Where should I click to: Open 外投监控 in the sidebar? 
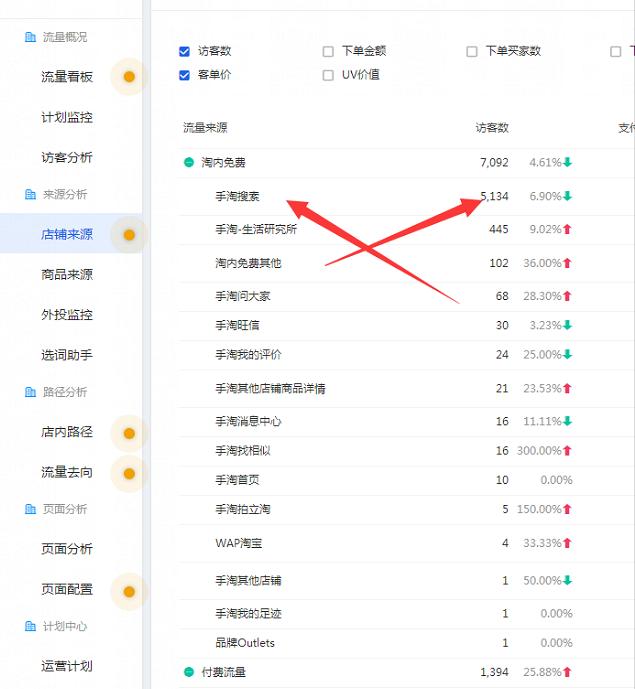tap(67, 315)
